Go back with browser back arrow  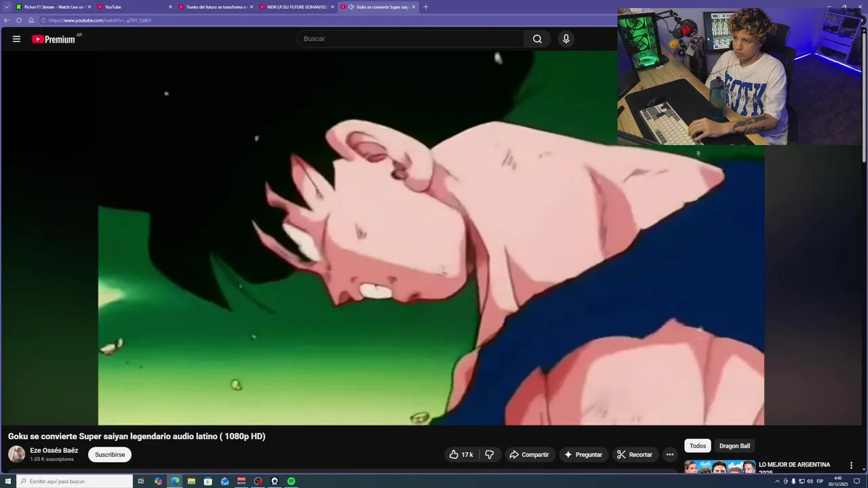click(6, 20)
